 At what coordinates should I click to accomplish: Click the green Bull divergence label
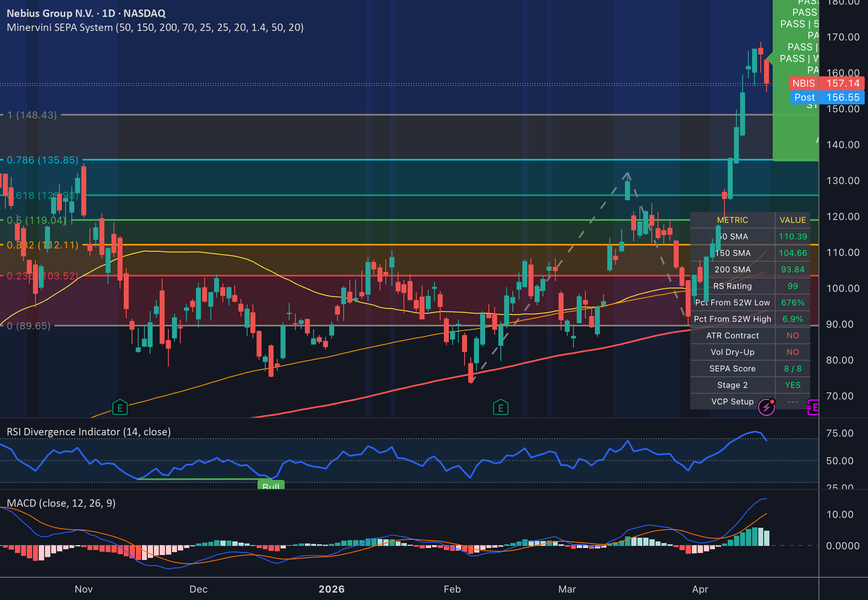[271, 485]
